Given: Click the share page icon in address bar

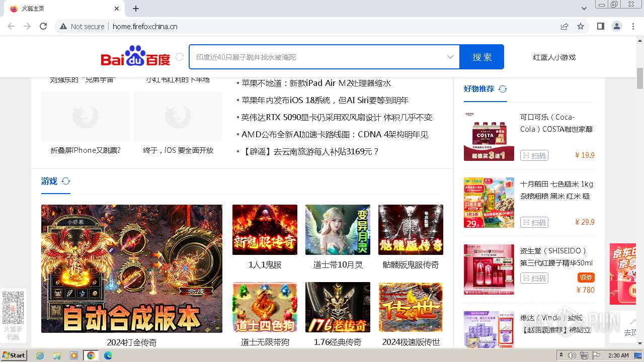Looking at the screenshot, I should (x=565, y=27).
